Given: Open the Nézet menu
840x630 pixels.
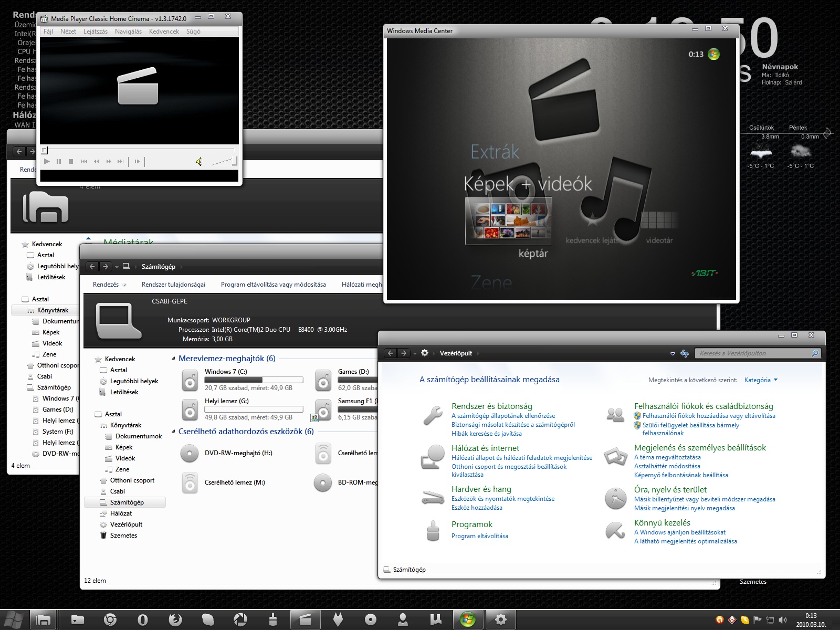Looking at the screenshot, I should 68,31.
